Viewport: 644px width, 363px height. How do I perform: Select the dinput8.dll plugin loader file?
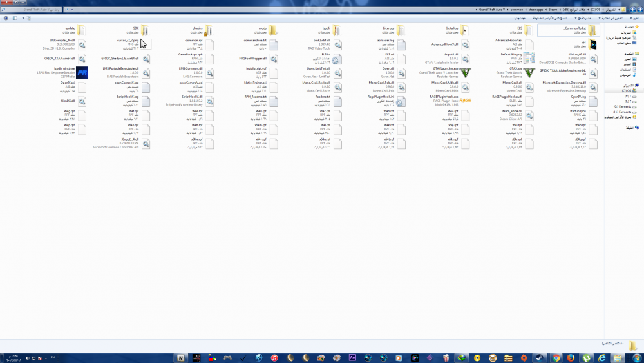tap(466, 59)
